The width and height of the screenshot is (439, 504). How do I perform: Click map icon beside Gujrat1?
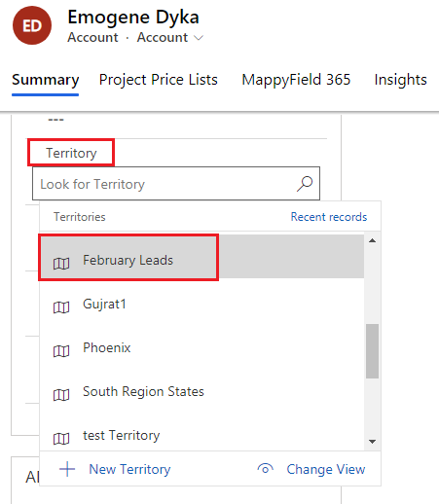pyautogui.click(x=61, y=307)
